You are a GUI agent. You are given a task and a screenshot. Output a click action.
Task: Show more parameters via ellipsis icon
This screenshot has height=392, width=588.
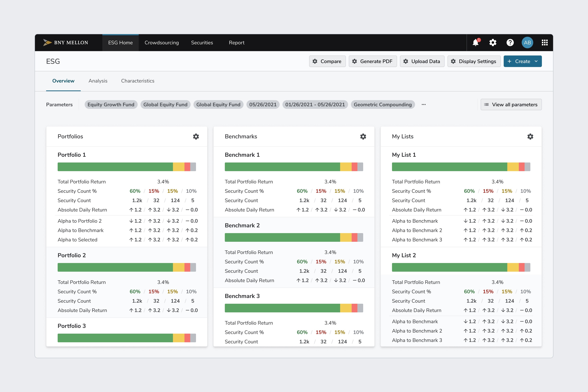(424, 104)
